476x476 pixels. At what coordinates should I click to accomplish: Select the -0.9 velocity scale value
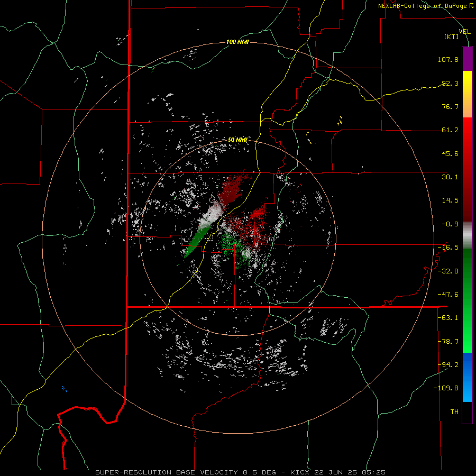click(x=450, y=224)
